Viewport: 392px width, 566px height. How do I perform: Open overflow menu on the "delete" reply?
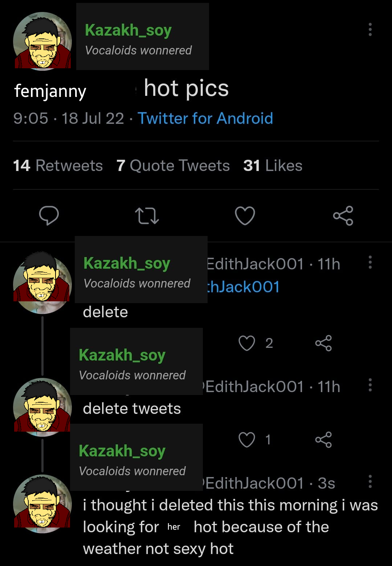pyautogui.click(x=370, y=262)
